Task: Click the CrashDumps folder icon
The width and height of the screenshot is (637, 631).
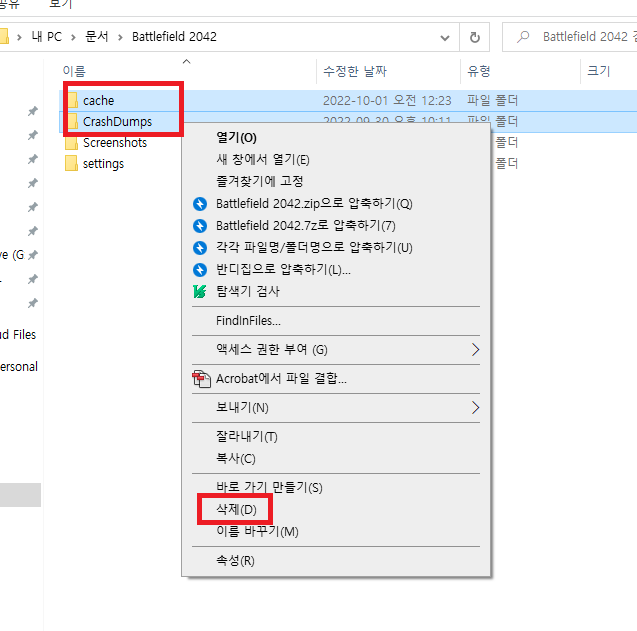Action: 72,121
